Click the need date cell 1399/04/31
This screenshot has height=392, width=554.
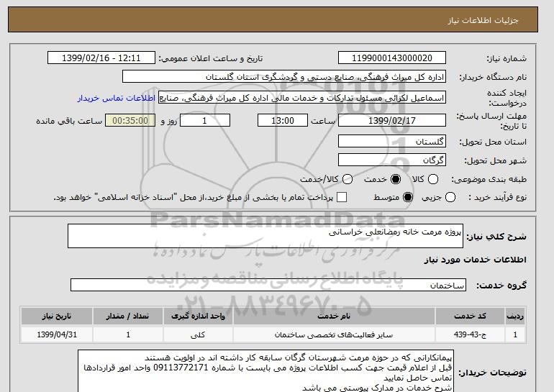(x=57, y=334)
